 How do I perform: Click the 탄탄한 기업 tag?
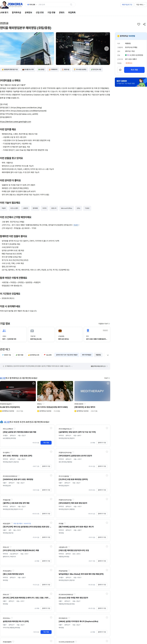7,355
